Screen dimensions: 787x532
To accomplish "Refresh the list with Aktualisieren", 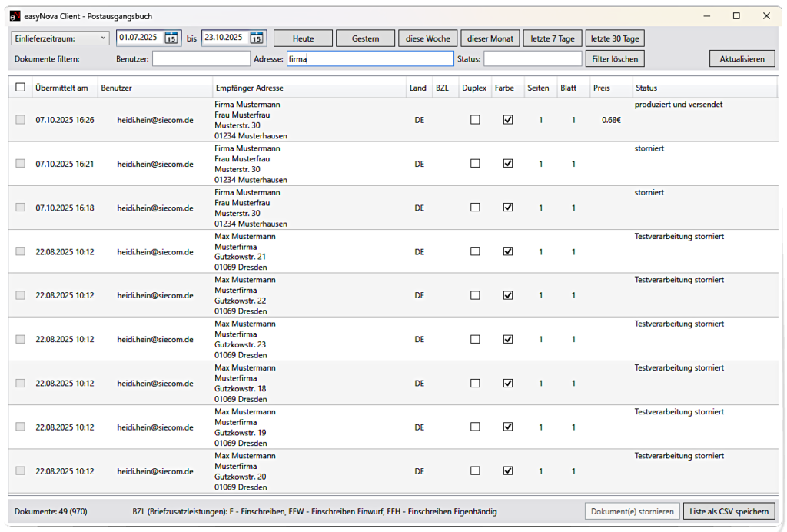I will (x=742, y=58).
